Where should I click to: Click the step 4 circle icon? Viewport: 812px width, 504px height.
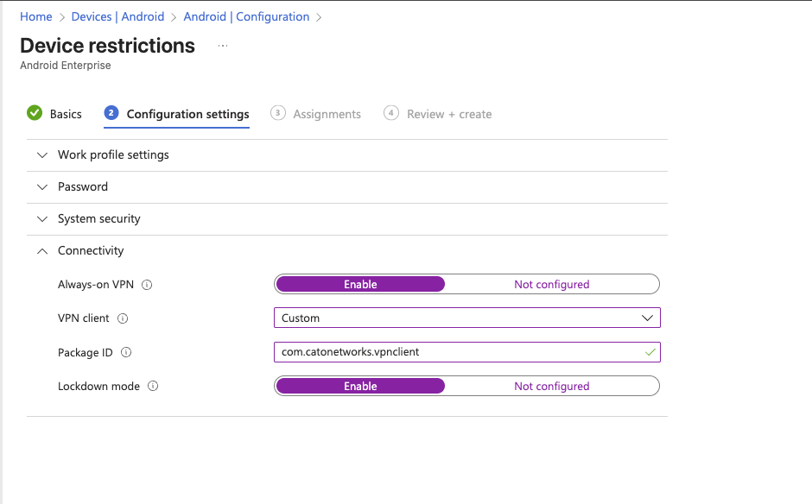point(391,113)
